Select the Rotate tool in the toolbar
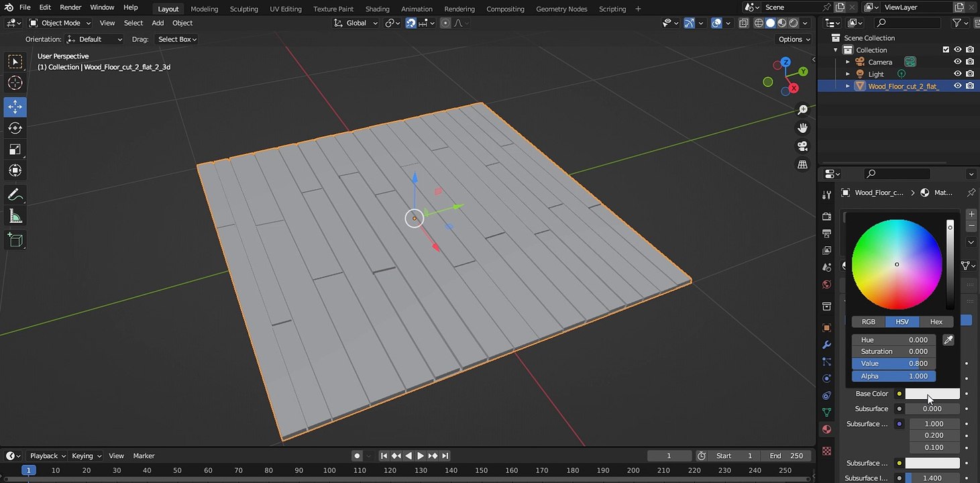 coord(15,128)
